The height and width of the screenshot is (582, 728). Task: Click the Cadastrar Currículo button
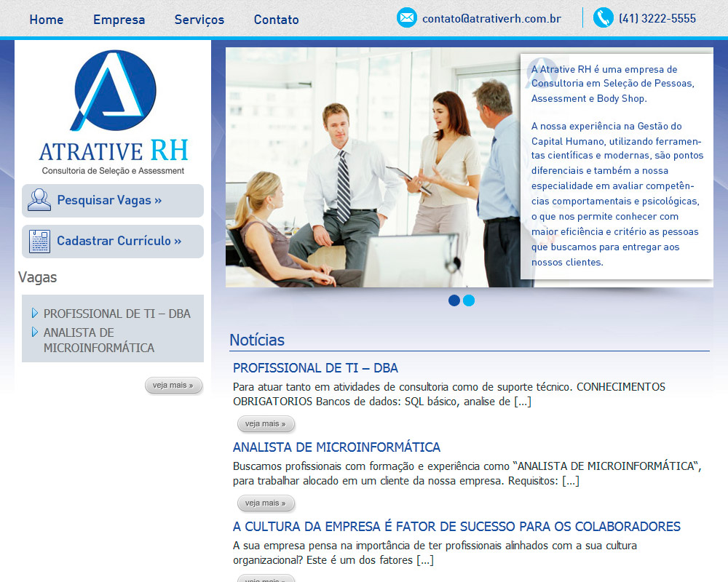113,242
